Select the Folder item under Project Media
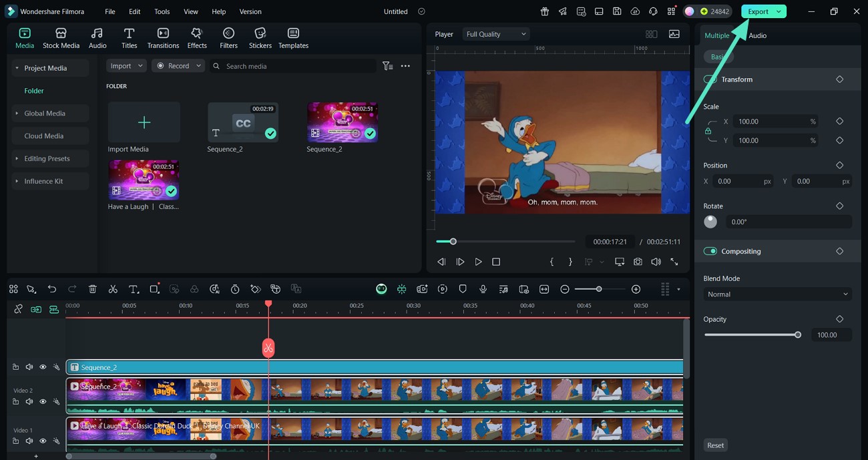Viewport: 868px width, 460px height. (34, 91)
